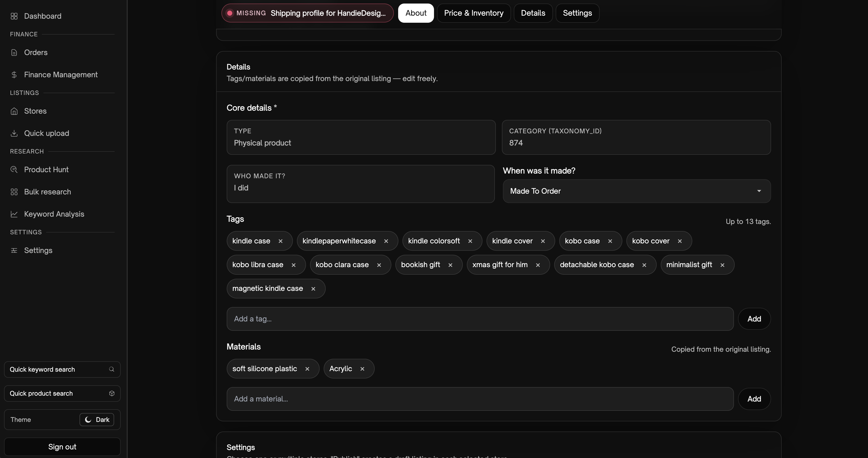The width and height of the screenshot is (868, 458).
Task: Delete the 'kobo cover' tag
Action: [680, 241]
